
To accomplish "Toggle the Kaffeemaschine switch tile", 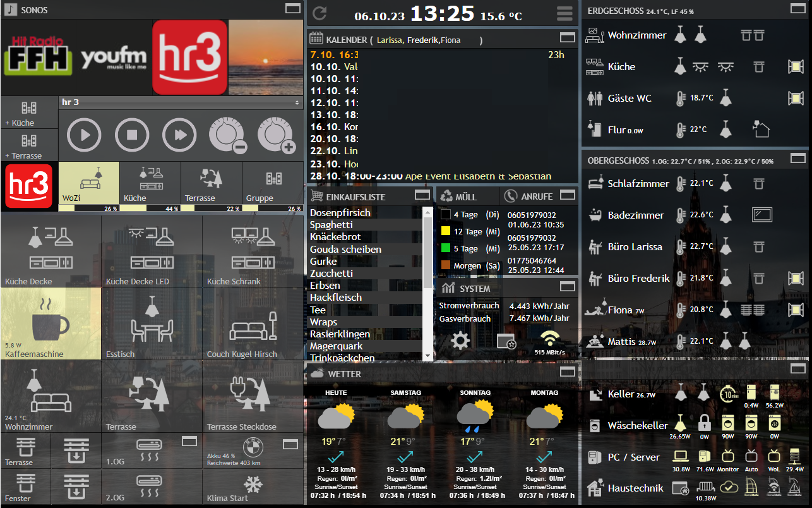I will (51, 324).
